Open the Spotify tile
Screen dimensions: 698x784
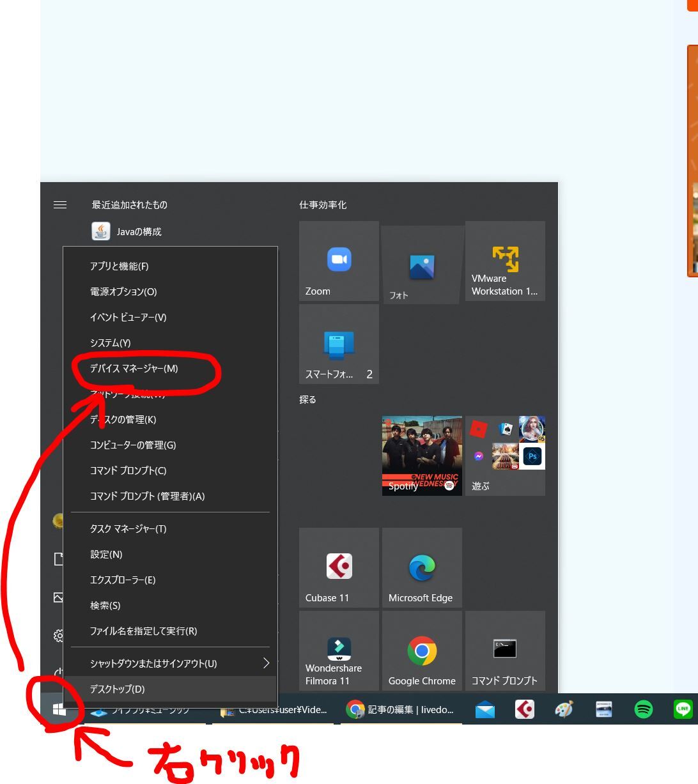click(x=422, y=456)
